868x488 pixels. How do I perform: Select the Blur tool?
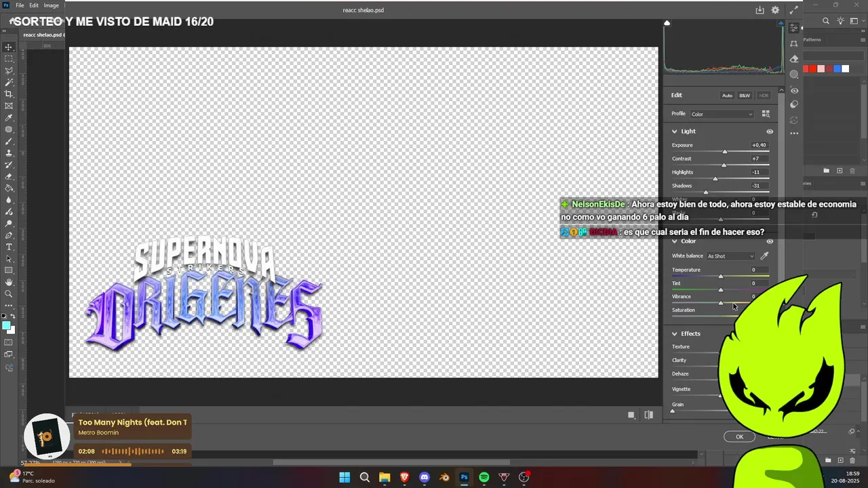(9, 200)
